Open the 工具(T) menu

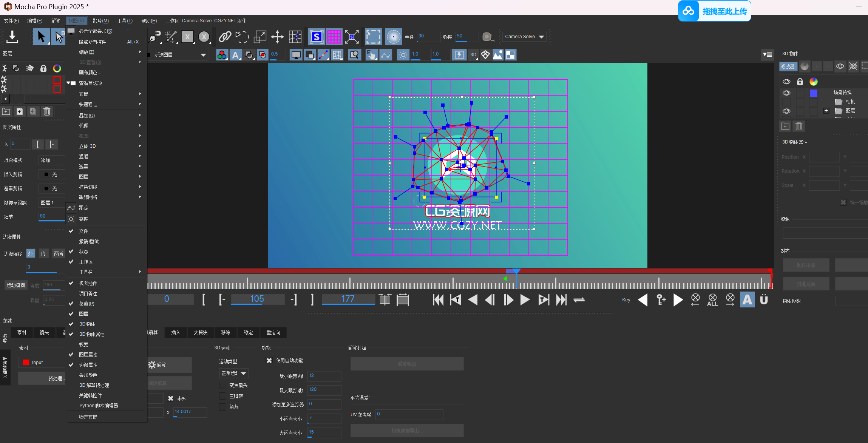tap(125, 21)
